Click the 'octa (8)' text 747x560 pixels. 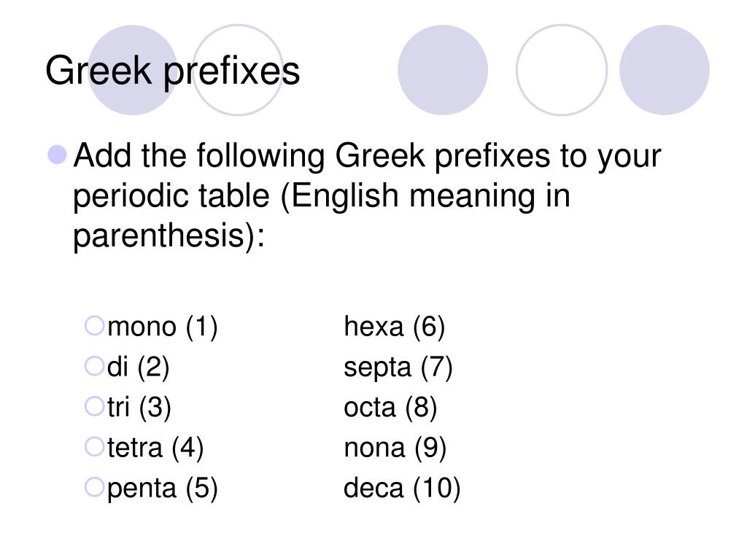[x=390, y=408]
